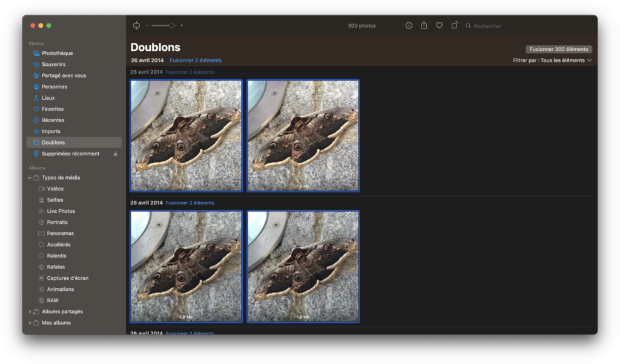Open Rafales media type
Viewport: 620px width, 364px height.
(x=74, y=267)
